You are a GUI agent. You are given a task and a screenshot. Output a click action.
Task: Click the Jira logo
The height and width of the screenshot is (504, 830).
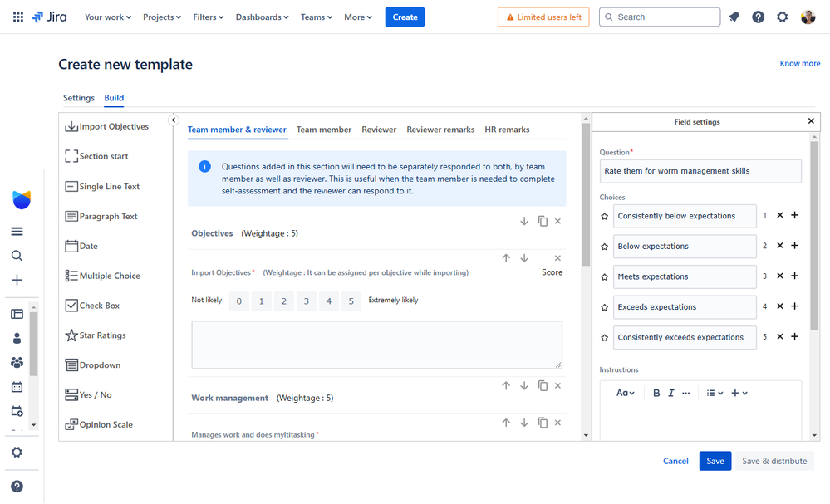[49, 17]
